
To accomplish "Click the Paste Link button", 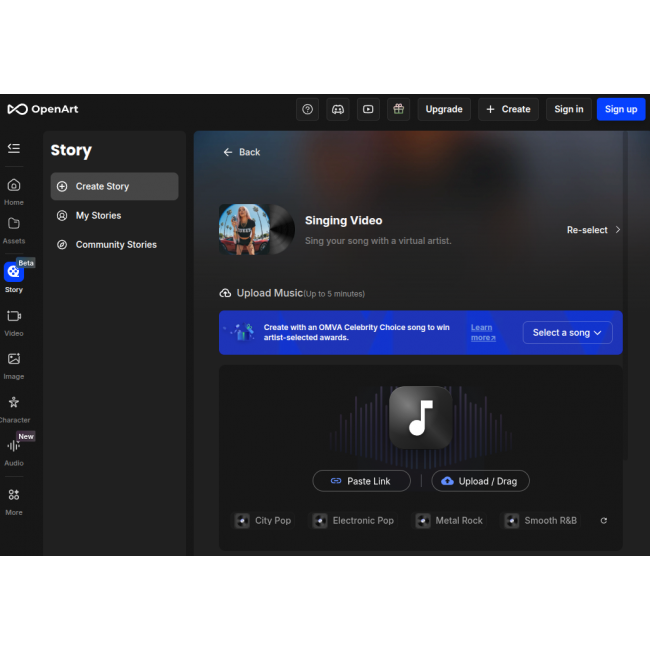I will click(x=361, y=481).
